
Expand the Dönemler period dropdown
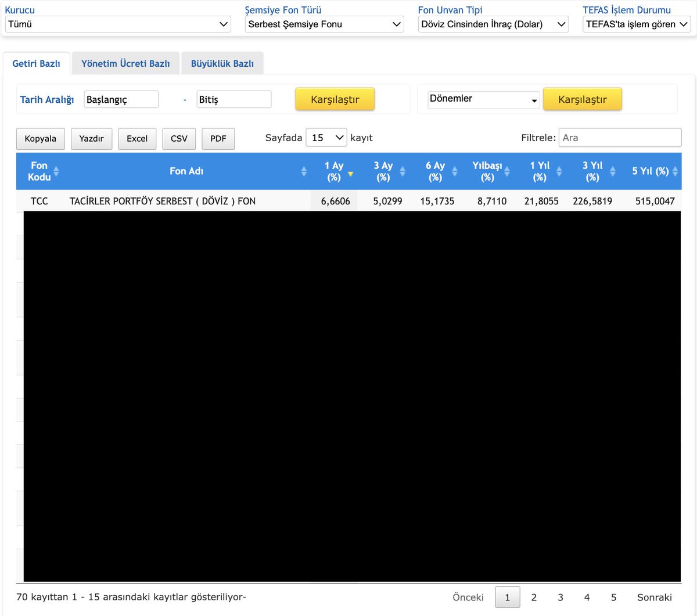pos(483,99)
